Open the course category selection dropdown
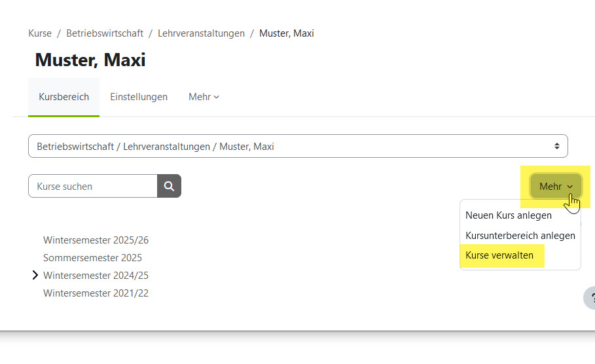595x364 pixels. (x=298, y=147)
